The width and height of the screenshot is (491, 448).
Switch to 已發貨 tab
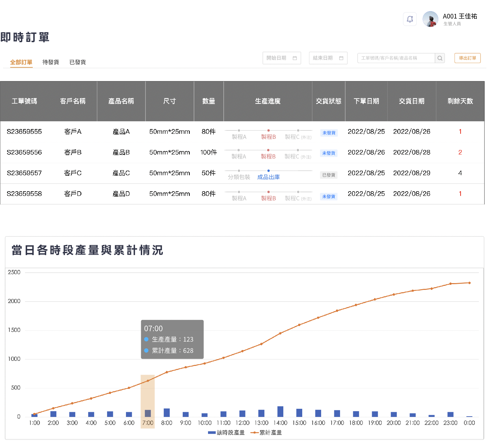click(78, 62)
